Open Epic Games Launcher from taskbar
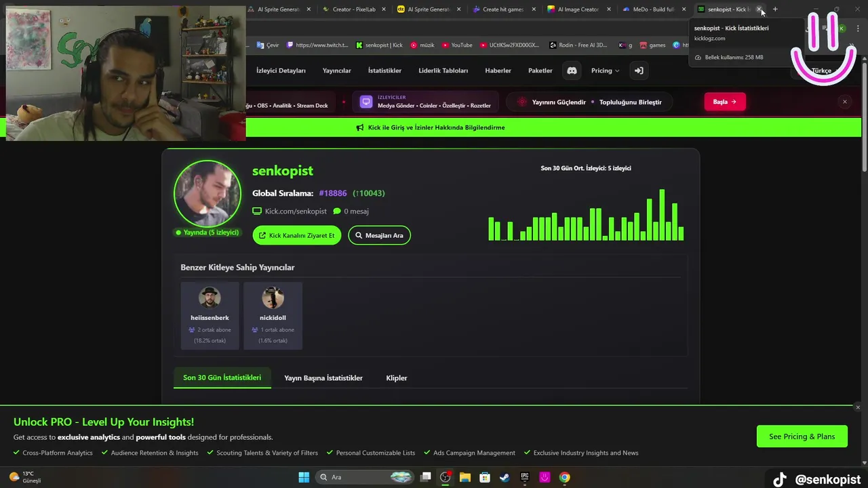868x488 pixels. click(525, 477)
